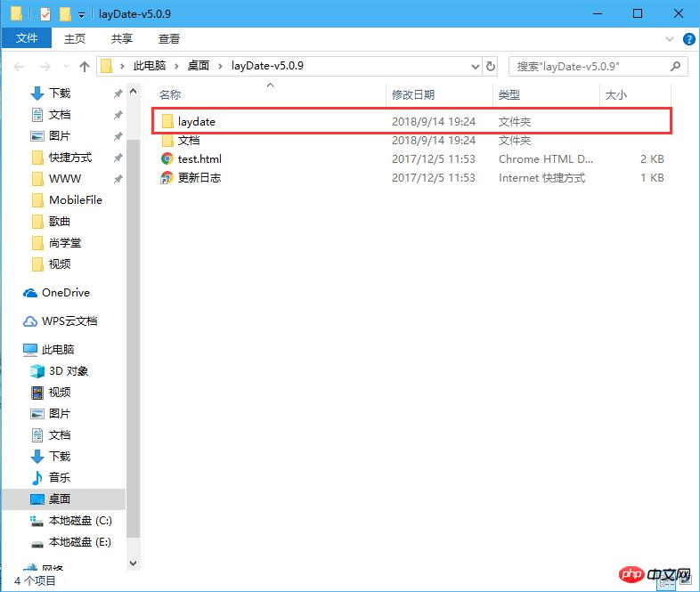Open 图片 library under 此电脑

60,414
